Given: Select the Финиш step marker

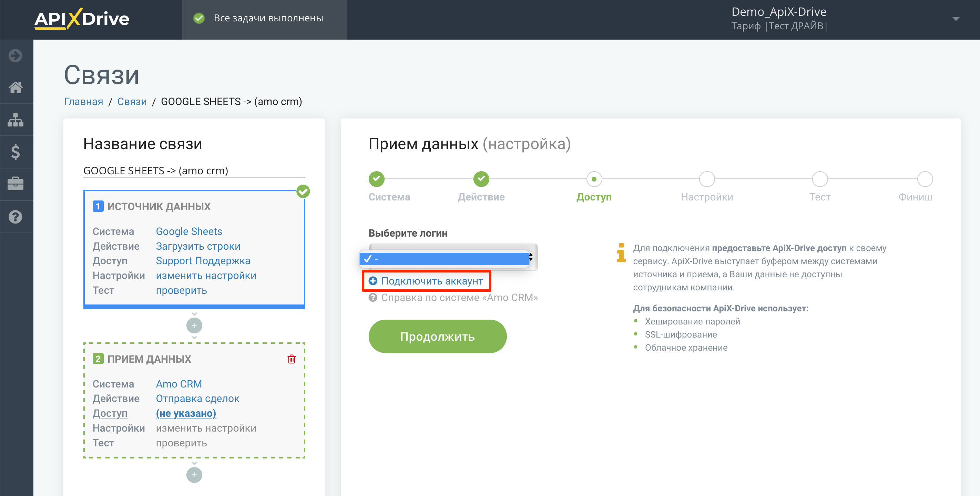Looking at the screenshot, I should click(925, 179).
